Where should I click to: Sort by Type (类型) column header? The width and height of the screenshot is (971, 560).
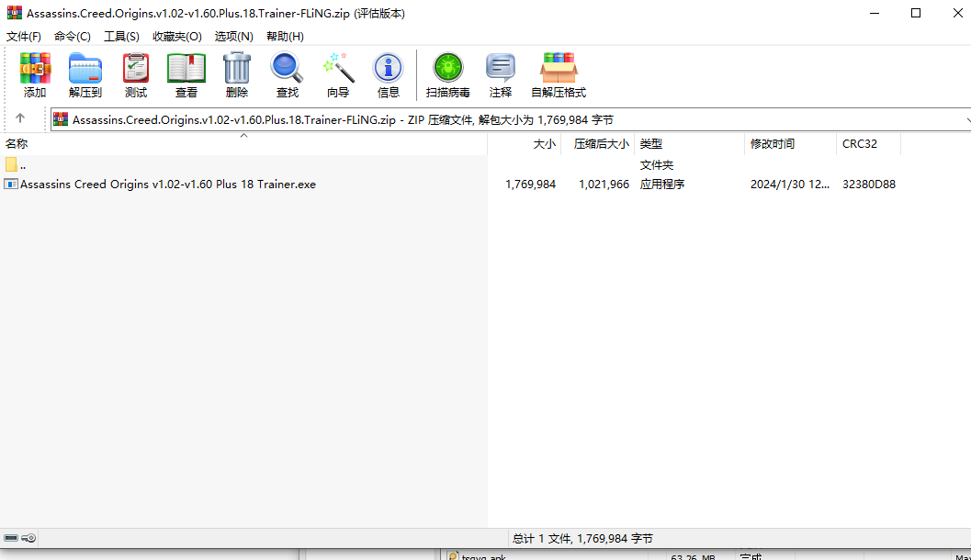click(x=689, y=143)
